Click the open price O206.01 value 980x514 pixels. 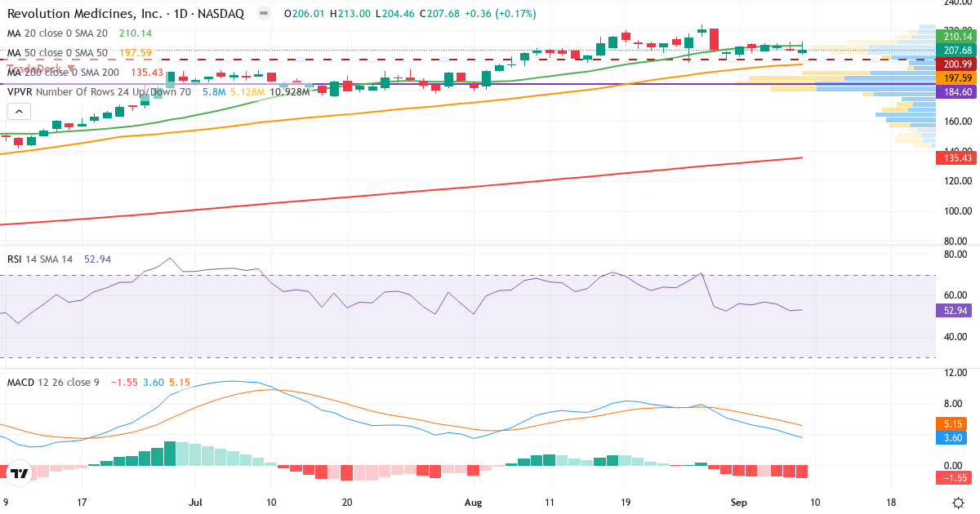coord(305,15)
